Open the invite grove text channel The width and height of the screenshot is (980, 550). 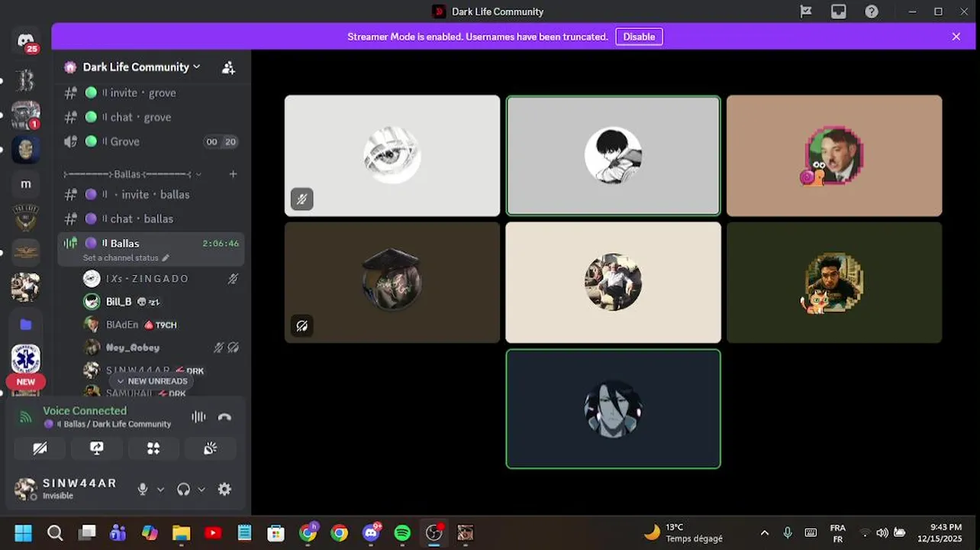point(151,92)
